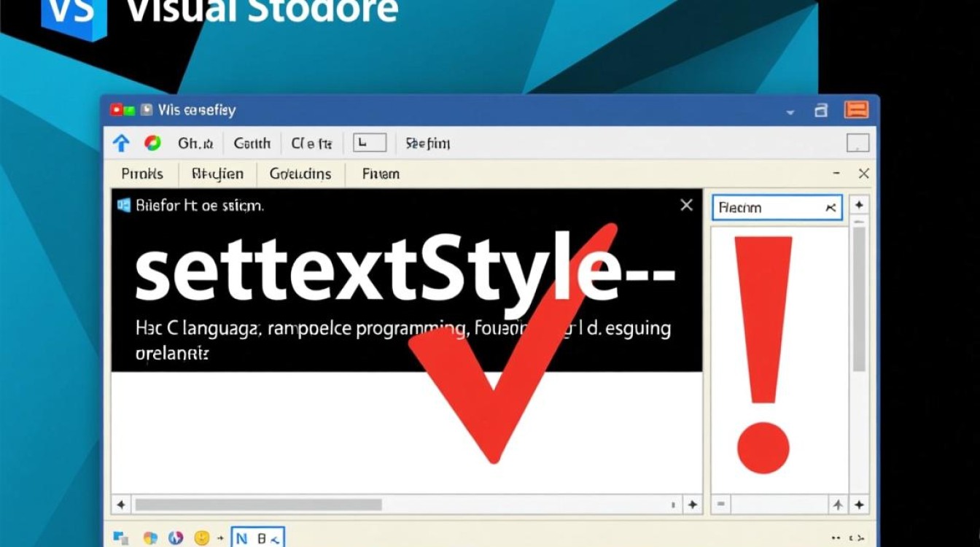Click the blue up arrow toolbar icon
The height and width of the screenshot is (547, 980).
tap(121, 143)
